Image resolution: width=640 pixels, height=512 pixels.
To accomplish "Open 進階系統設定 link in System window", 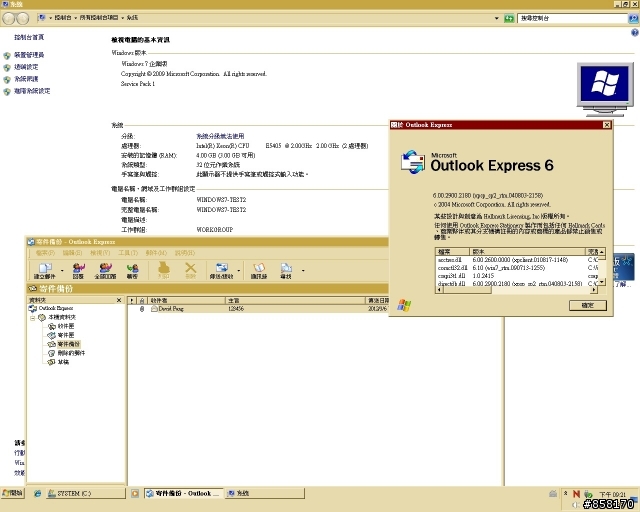I will pos(32,91).
